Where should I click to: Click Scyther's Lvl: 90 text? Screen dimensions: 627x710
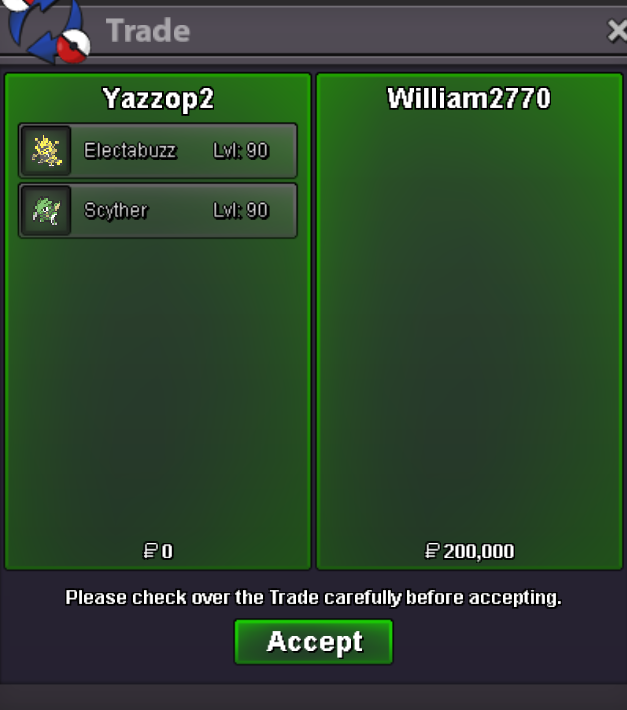point(241,210)
